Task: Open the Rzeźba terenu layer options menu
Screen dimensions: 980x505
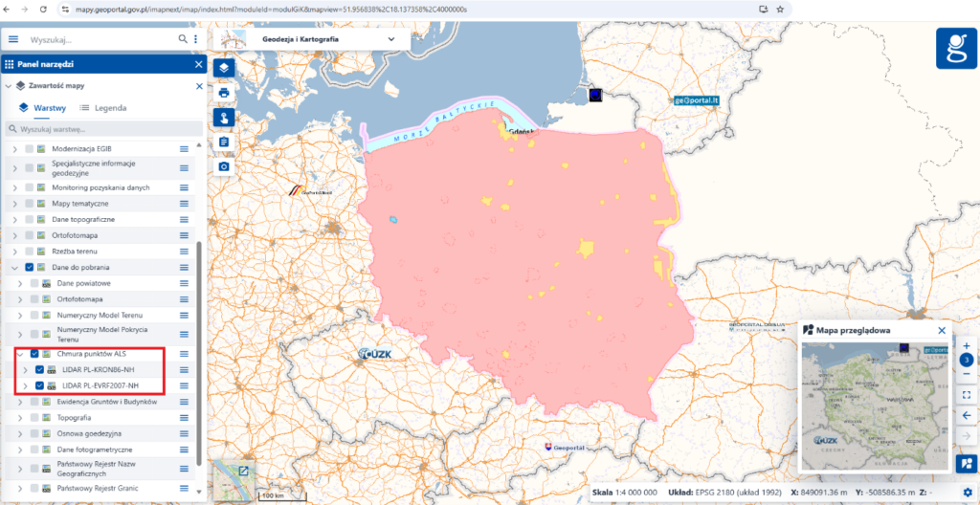Action: [x=185, y=252]
